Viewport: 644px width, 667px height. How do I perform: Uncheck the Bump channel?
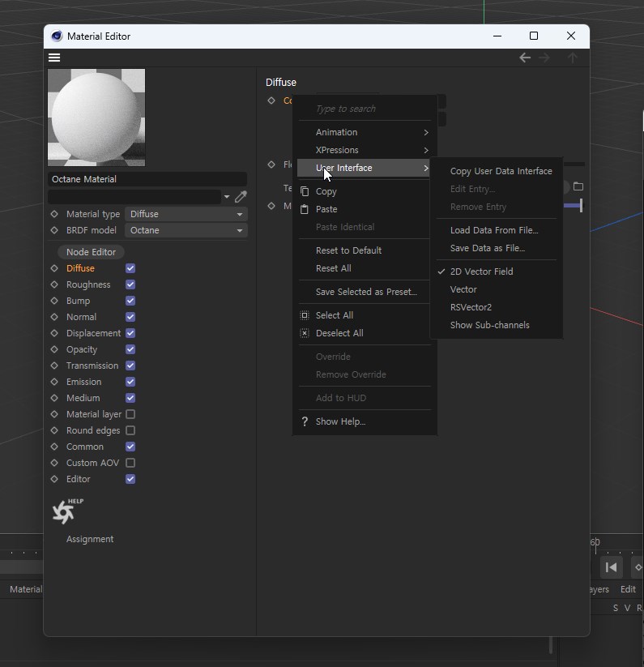(x=130, y=301)
